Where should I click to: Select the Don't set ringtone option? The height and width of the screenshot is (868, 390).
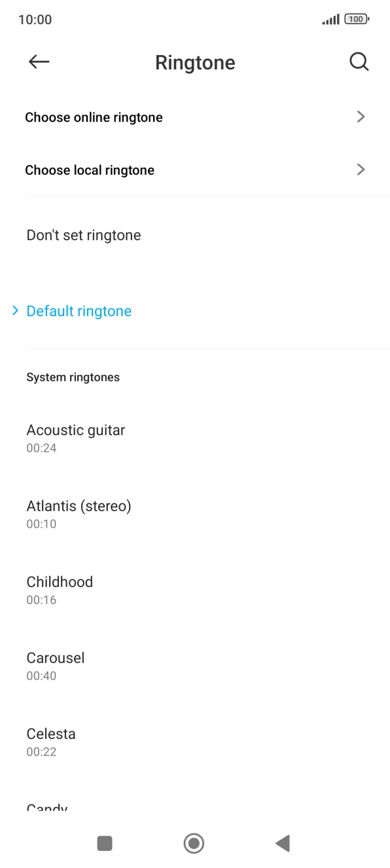click(x=83, y=234)
